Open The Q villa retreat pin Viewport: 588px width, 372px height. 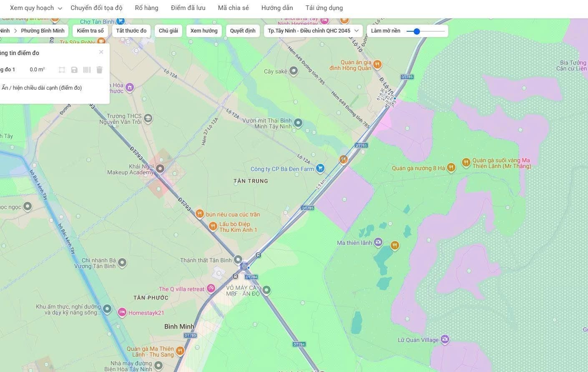pyautogui.click(x=211, y=288)
